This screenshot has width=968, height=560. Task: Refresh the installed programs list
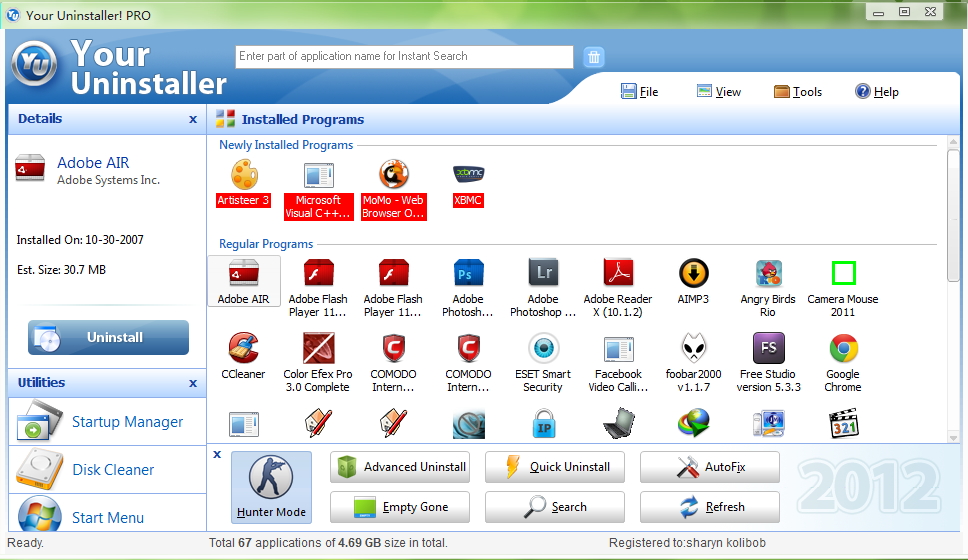coord(709,507)
